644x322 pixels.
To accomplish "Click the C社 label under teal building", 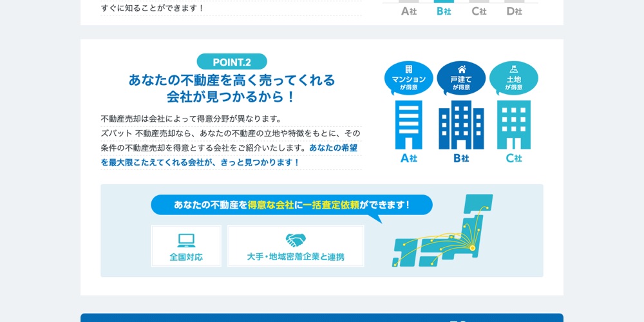I will pyautogui.click(x=514, y=158).
